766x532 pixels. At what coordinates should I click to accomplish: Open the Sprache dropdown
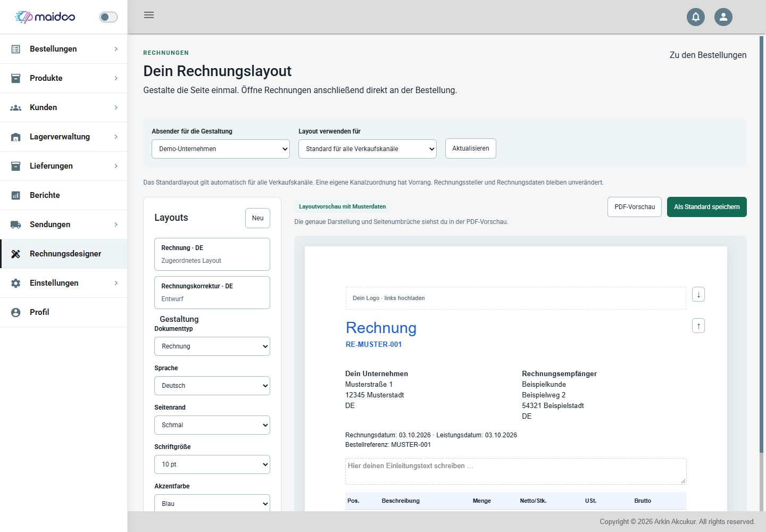coord(212,386)
